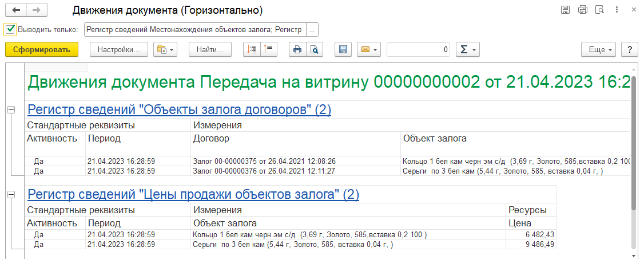Open the Sigma sum dropdown
This screenshot has width=644, height=259.
[467, 49]
